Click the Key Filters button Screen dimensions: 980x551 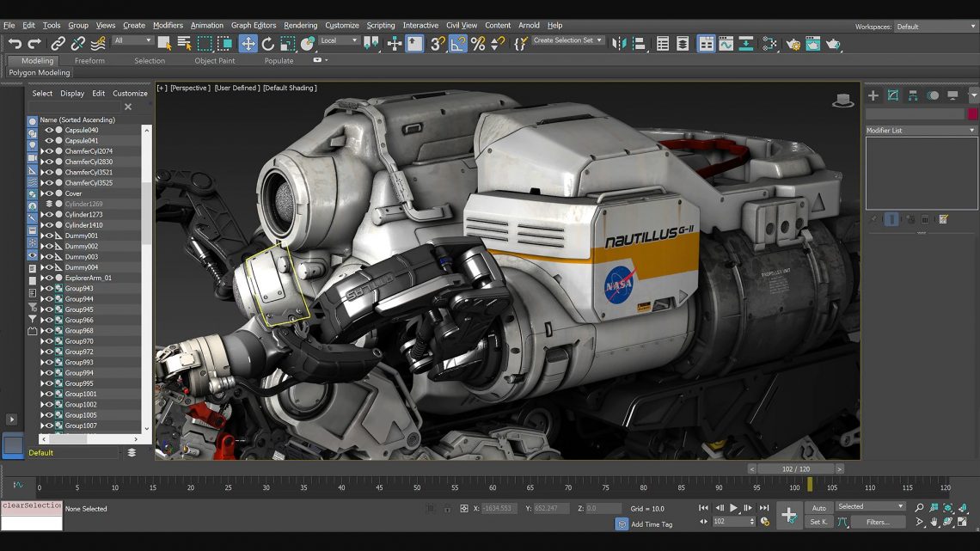[x=877, y=522]
